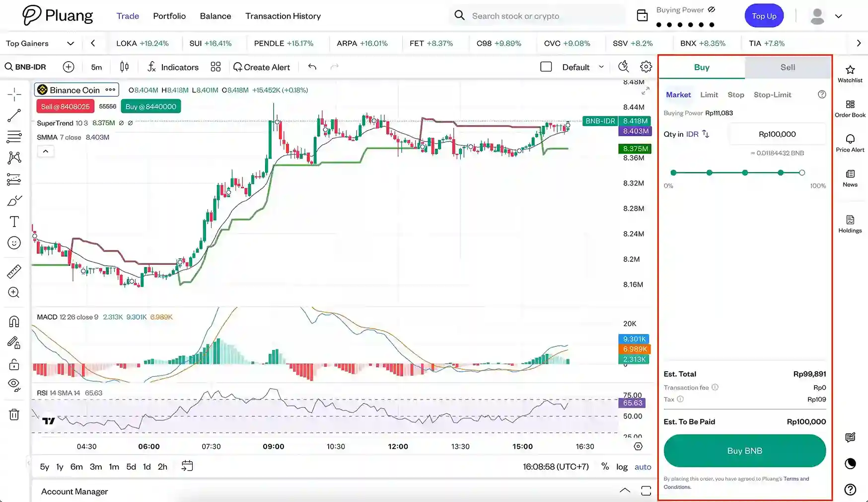Open the Top Gainers dropdown

pyautogui.click(x=40, y=43)
